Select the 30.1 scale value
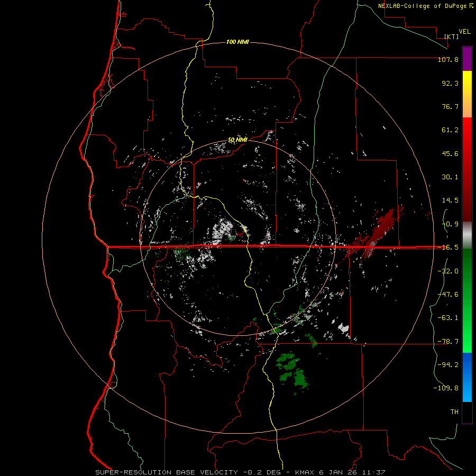 click(450, 177)
